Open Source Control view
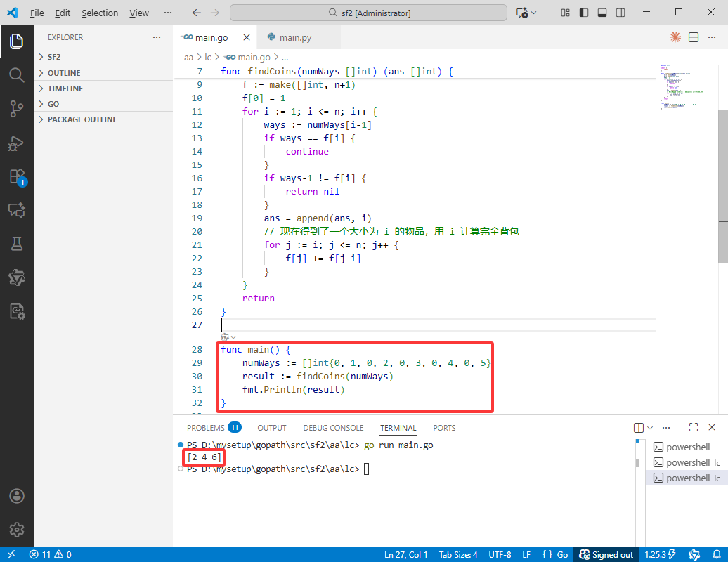Viewport: 728px width, 562px height. click(x=17, y=109)
